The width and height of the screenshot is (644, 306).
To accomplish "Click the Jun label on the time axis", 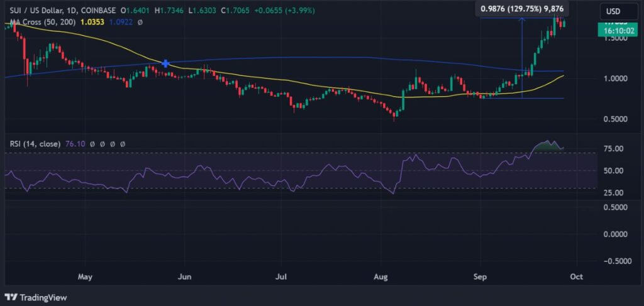I will 185,277.
